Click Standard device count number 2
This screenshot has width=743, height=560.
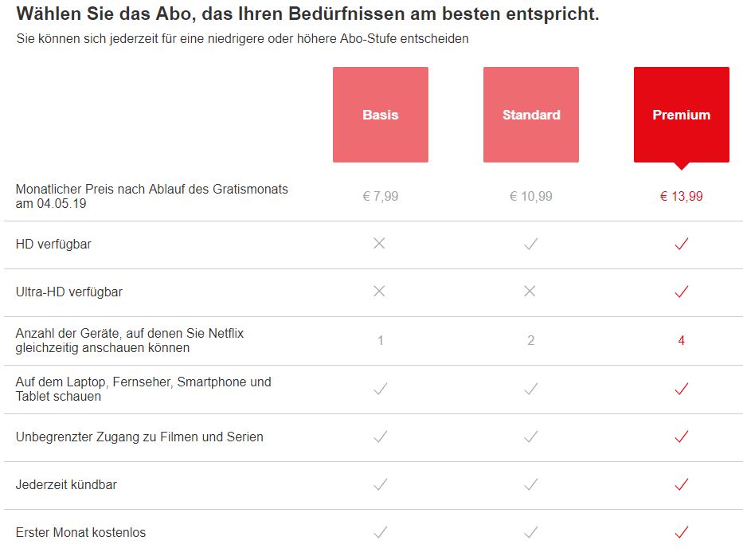pyautogui.click(x=530, y=340)
